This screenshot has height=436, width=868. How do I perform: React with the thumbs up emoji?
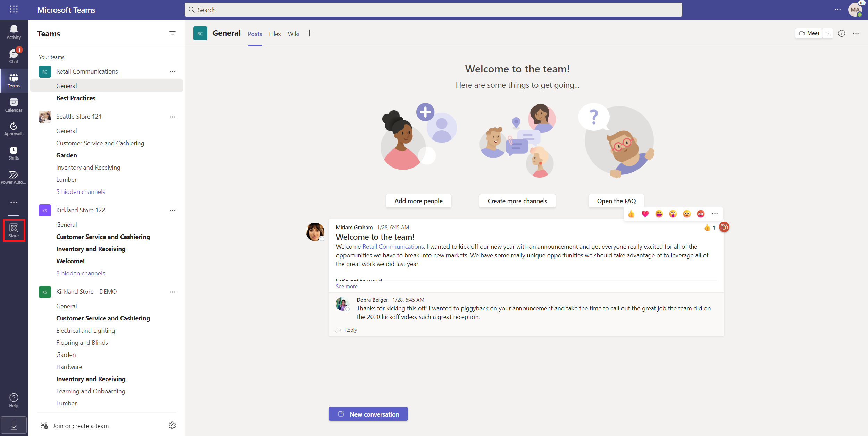631,214
